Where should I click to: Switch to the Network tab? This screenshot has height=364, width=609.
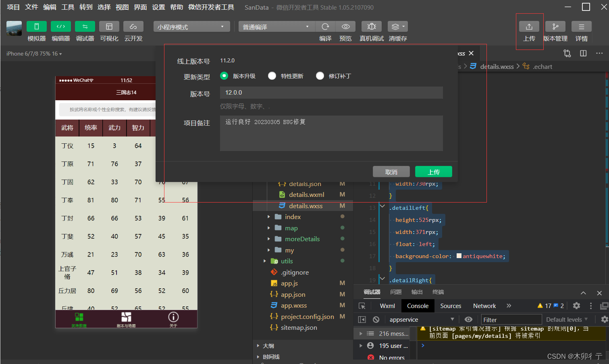click(484, 306)
